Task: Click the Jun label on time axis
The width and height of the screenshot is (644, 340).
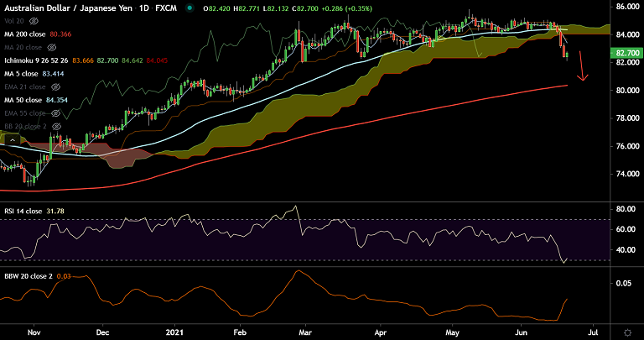Action: click(522, 332)
